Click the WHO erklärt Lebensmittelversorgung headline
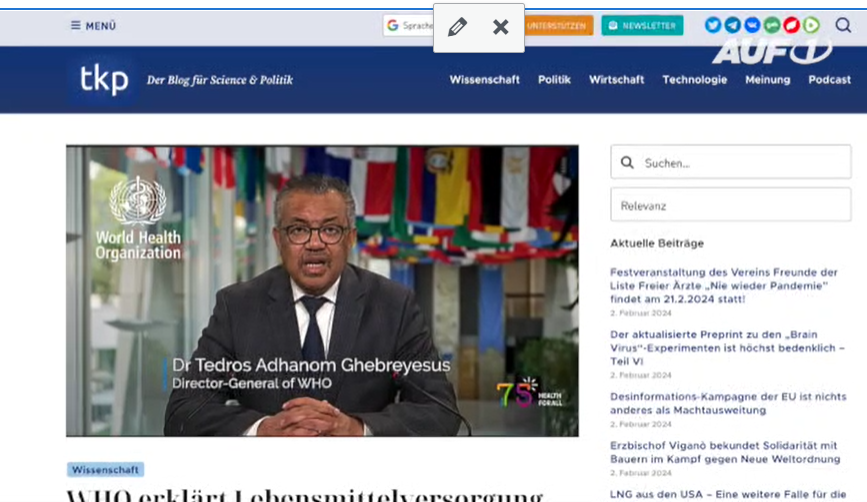The width and height of the screenshot is (867, 502). click(305, 495)
